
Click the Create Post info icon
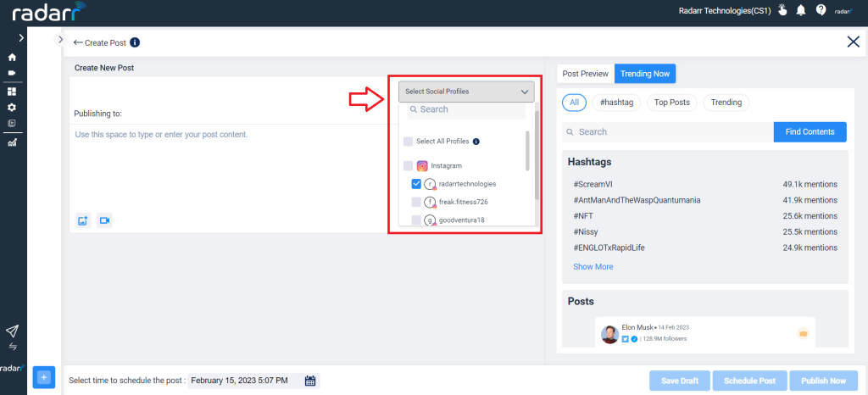click(x=135, y=42)
